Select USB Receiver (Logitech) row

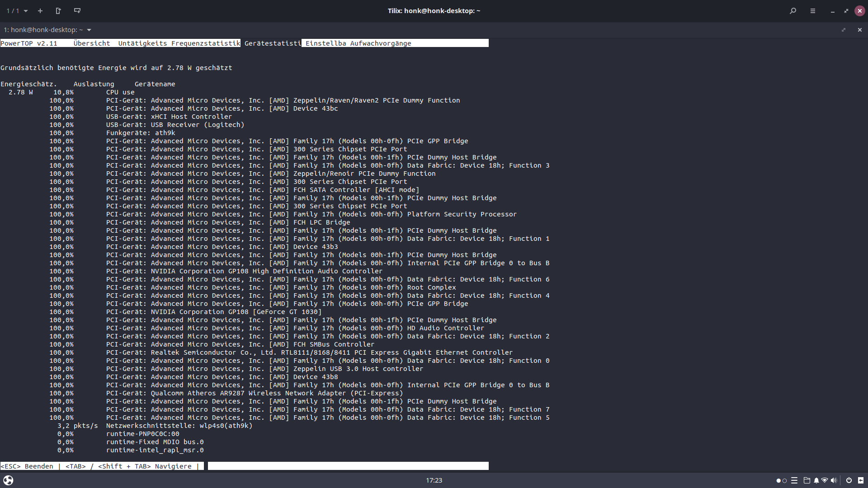point(147,125)
